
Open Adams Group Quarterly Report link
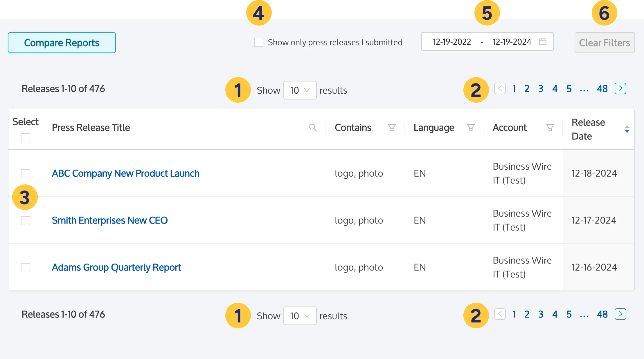[x=116, y=267]
